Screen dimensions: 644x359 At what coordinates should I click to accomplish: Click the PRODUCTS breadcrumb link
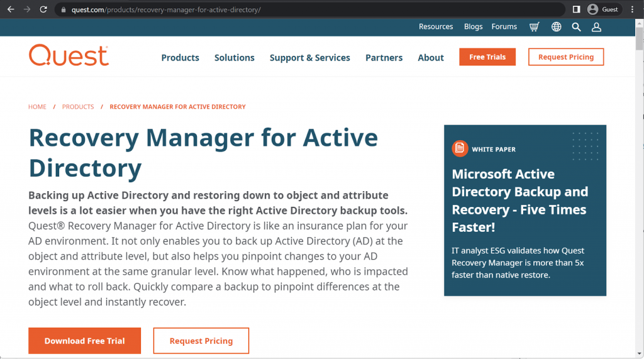78,107
